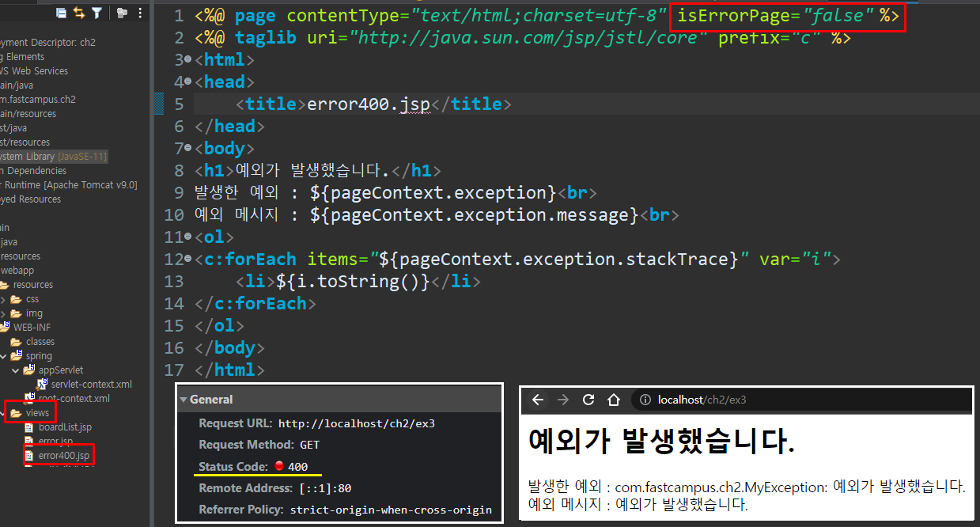This screenshot has width=980, height=527.
Task: Click the Remote Address [::1]:80 value
Action: pyautogui.click(x=325, y=488)
